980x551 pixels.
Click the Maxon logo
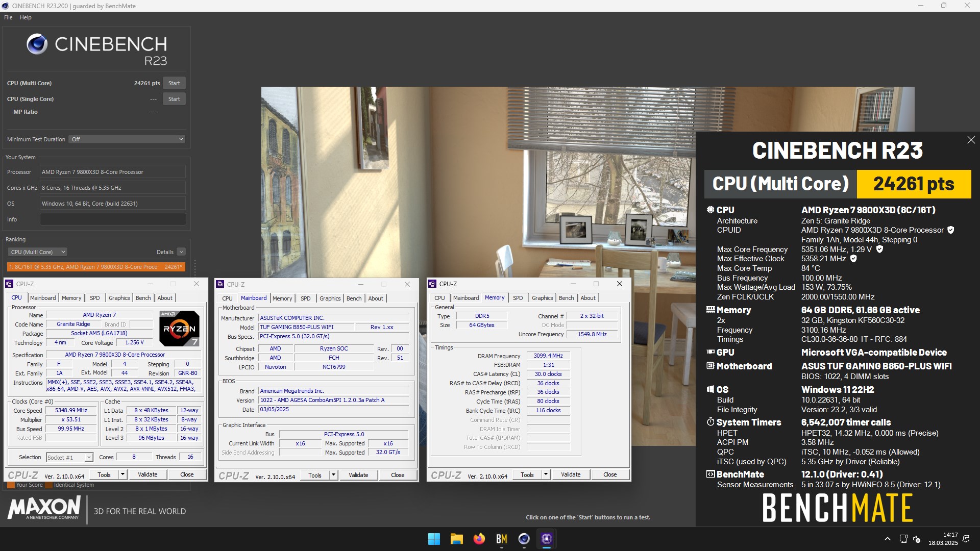coord(44,508)
